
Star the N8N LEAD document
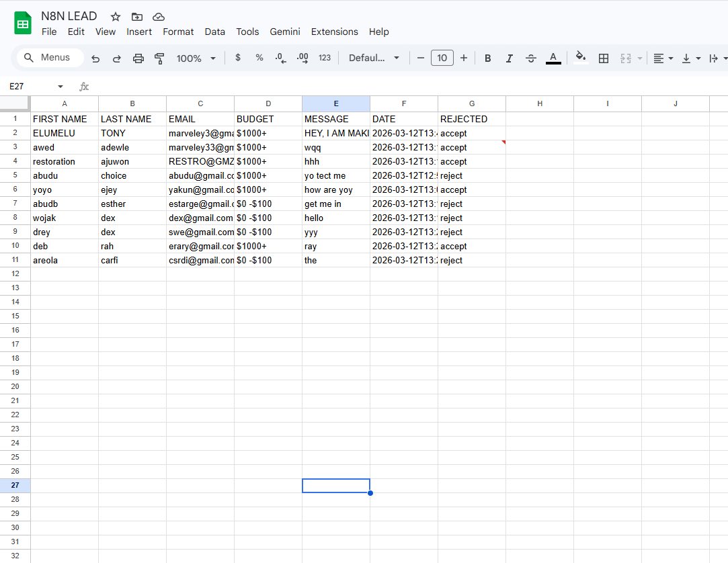[x=116, y=17]
